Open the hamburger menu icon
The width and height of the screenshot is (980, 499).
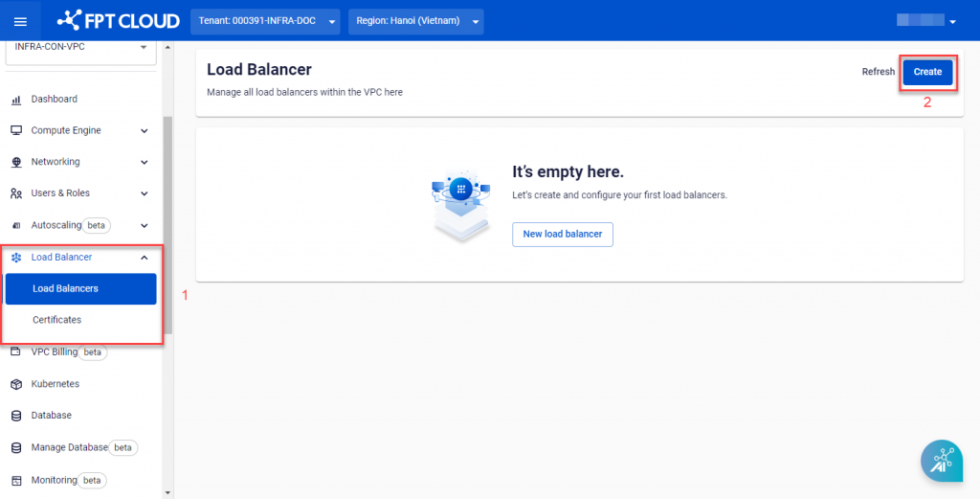pos(20,21)
